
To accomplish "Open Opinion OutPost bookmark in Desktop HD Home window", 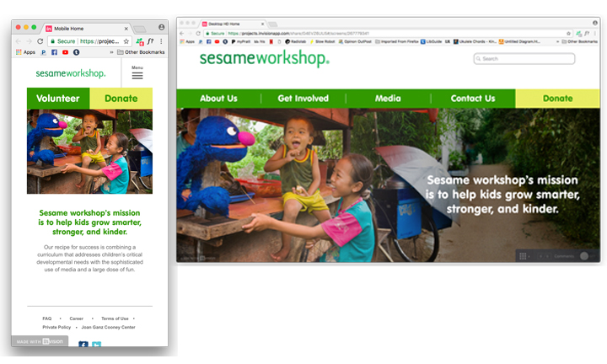I will tap(355, 41).
